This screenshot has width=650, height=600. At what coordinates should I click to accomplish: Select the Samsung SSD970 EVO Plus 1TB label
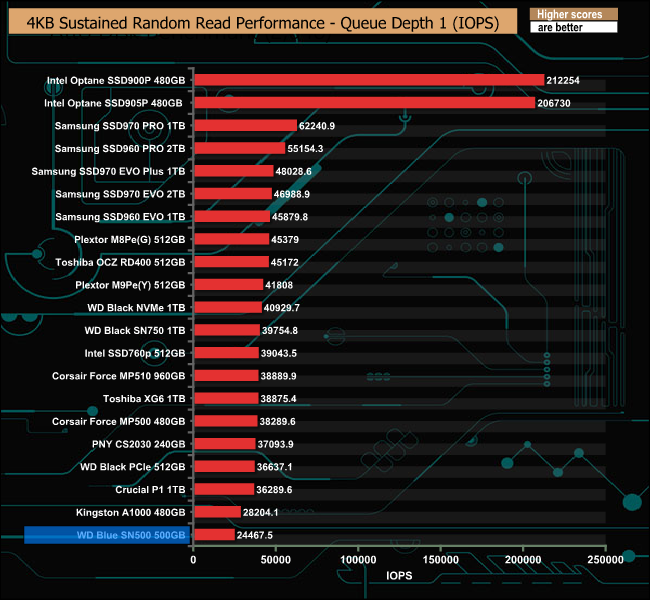point(108,172)
